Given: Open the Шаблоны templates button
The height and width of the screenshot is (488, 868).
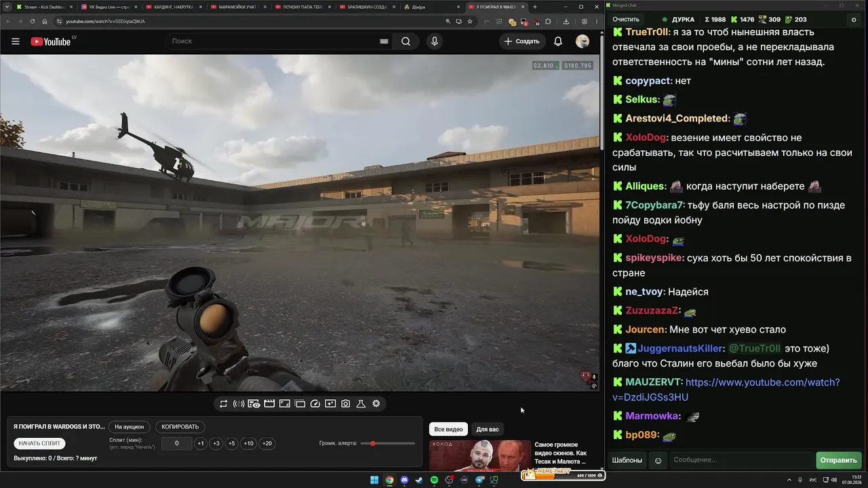Looking at the screenshot, I should click(x=627, y=460).
